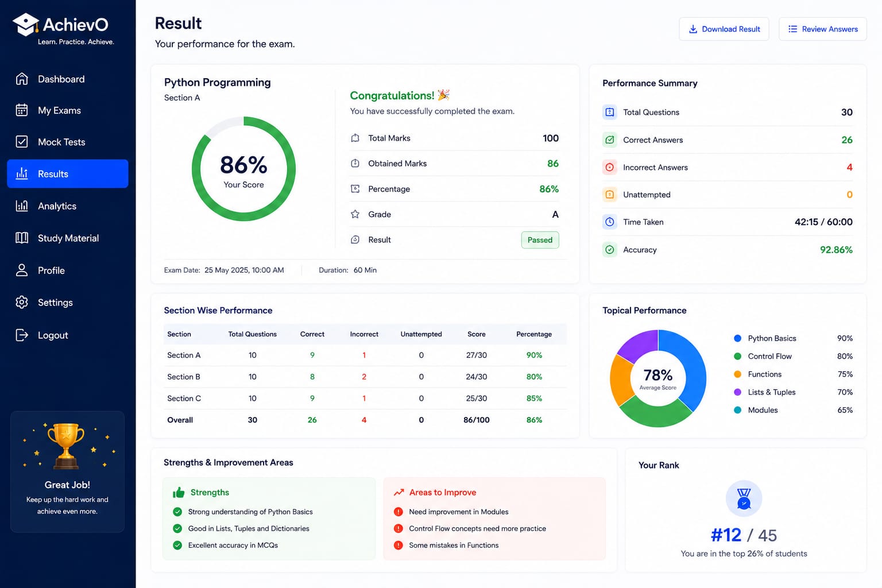
Task: Select the Results sidebar item
Action: click(67, 173)
